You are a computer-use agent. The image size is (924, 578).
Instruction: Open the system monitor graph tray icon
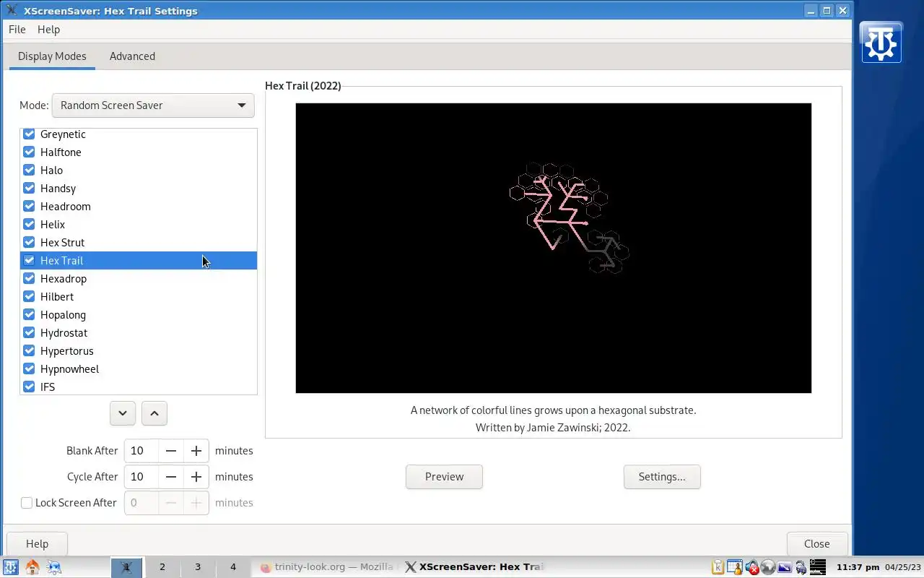pyautogui.click(x=817, y=567)
